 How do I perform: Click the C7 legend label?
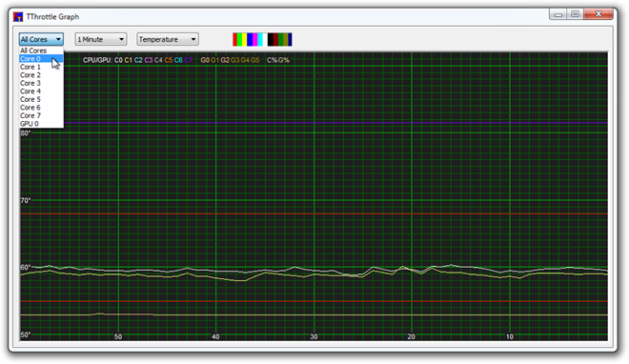click(x=189, y=60)
